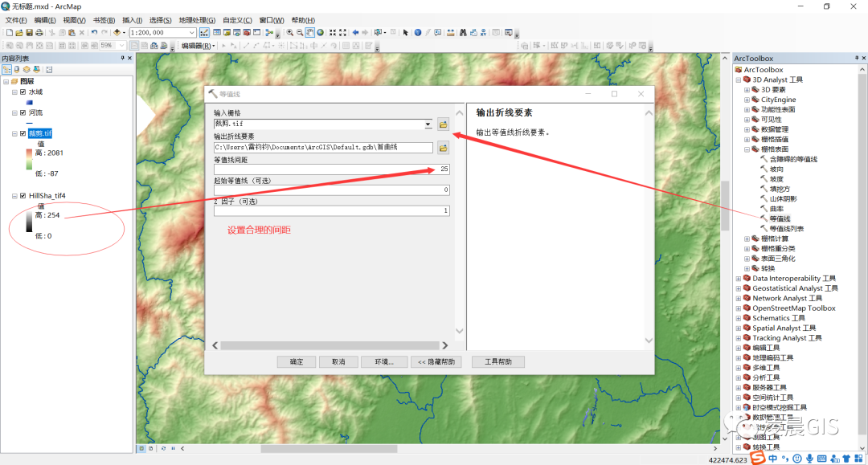
Task: Click the 等值线间距 input field
Action: (332, 169)
